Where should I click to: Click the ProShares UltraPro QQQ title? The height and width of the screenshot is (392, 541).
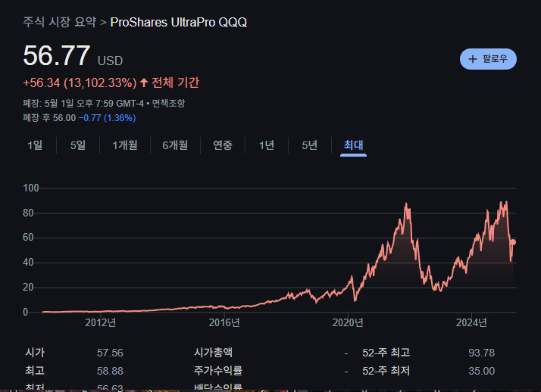coord(179,23)
